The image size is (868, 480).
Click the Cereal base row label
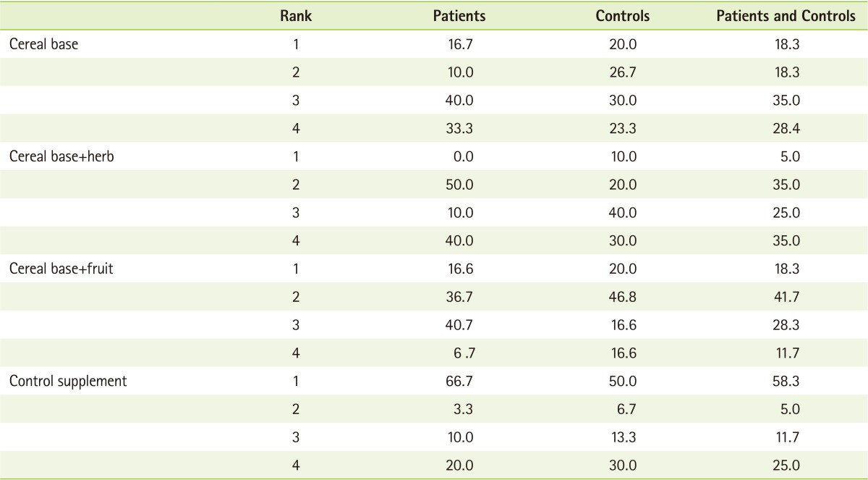coord(43,43)
